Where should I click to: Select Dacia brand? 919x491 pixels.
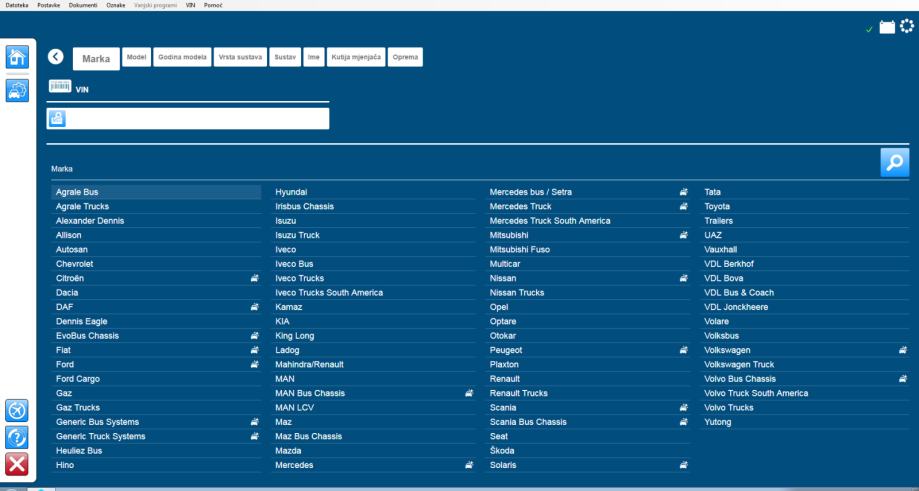coord(156,292)
